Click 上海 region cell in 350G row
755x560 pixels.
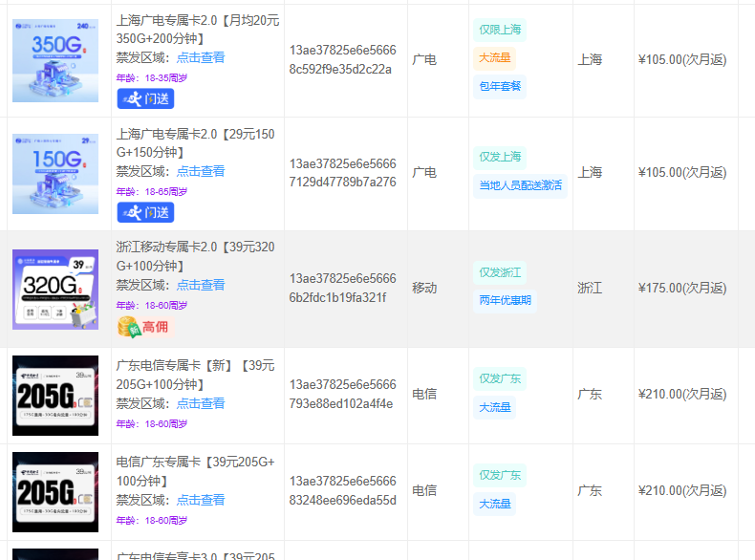590,59
